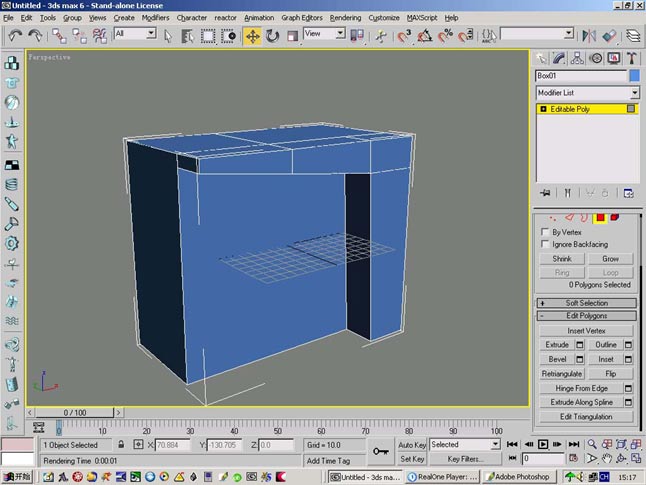Screen dimensions: 646x485
Task: Expand the Soft Selection rollout
Action: point(587,303)
